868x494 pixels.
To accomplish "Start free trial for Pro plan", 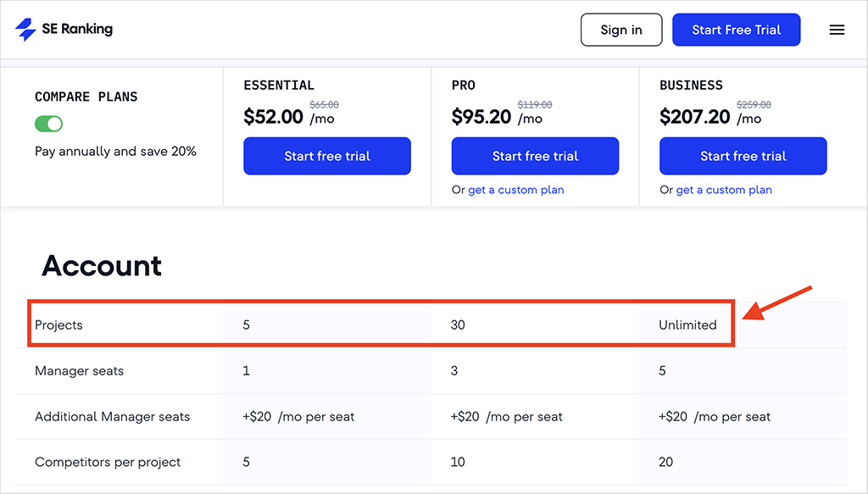I will point(536,156).
